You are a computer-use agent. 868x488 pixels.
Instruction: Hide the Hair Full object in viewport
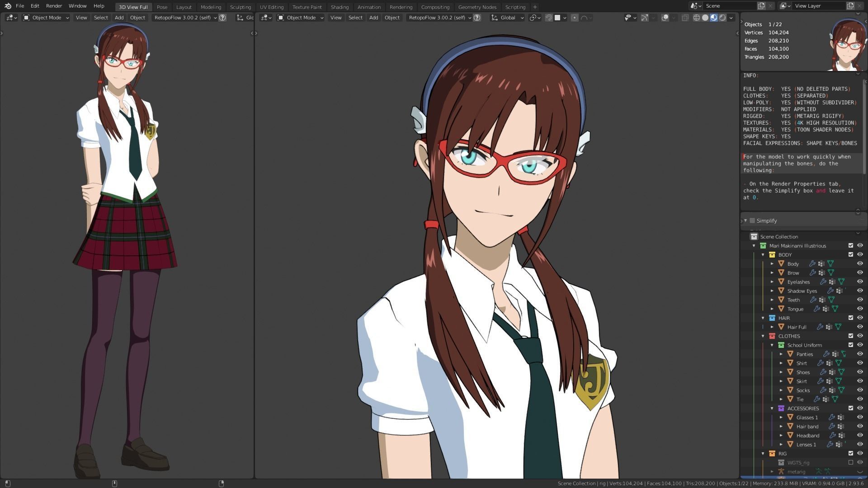tap(860, 327)
